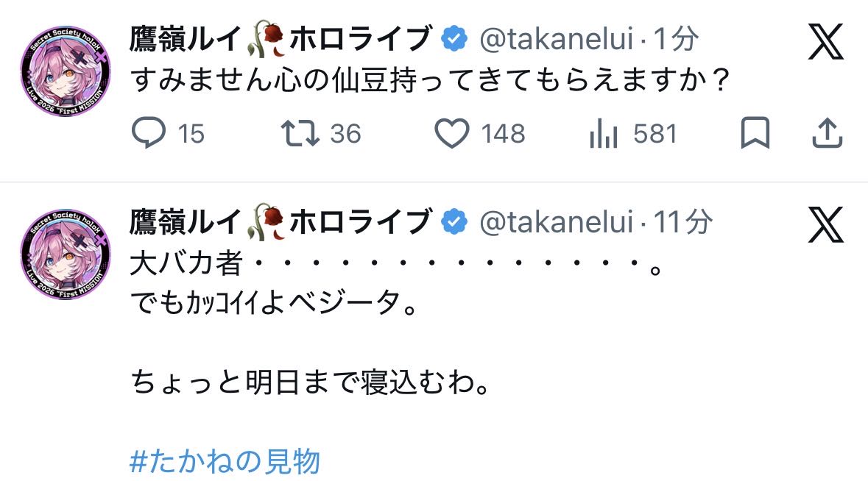Click the X logo on second tweet
The width and height of the screenshot is (868, 481).
tap(825, 224)
